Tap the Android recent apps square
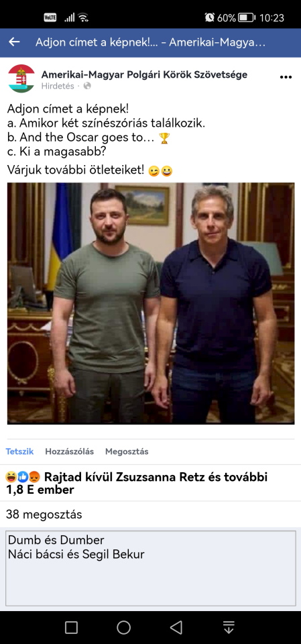The height and width of the screenshot is (644, 301). click(x=71, y=628)
